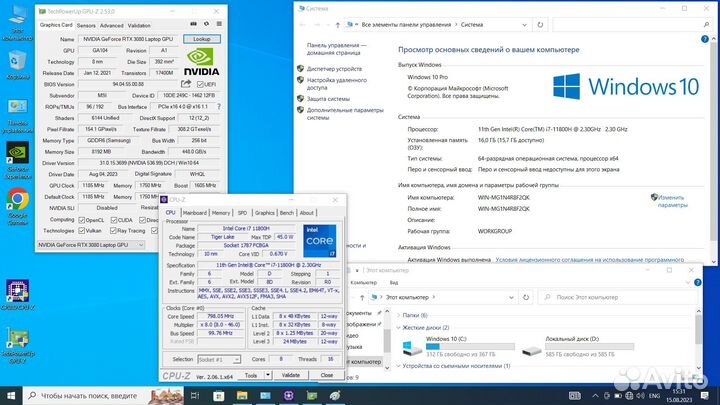Collapse the Hard drives (2) group
Screen dimensions: 720x405
399,327
